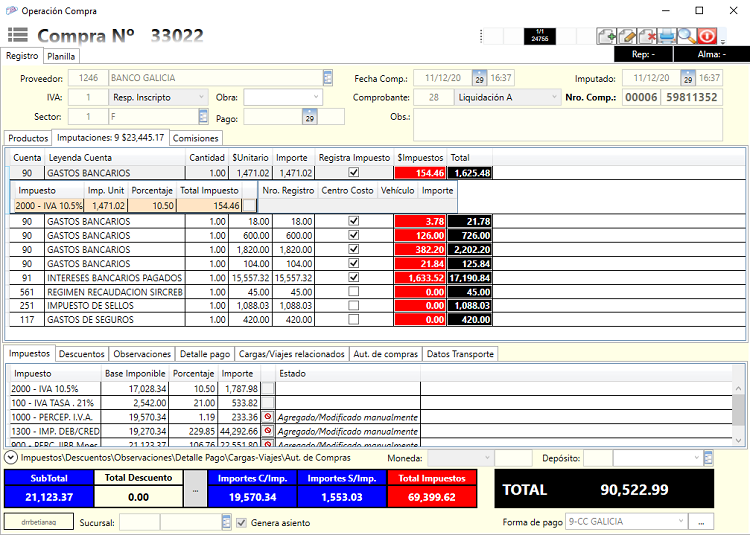Image resolution: width=750 pixels, height=535 pixels.
Task: Click up arrow of tax list scrollbar
Action: coord(739,388)
